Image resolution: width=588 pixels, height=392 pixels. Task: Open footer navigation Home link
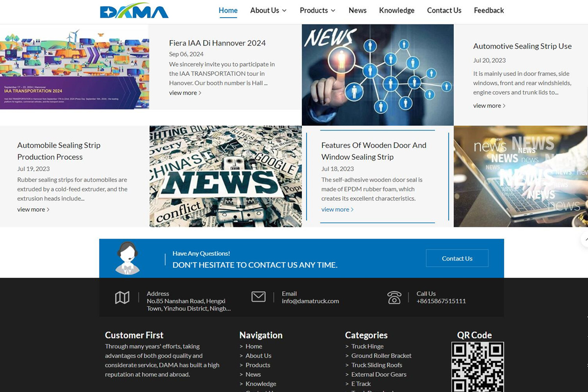pos(254,346)
